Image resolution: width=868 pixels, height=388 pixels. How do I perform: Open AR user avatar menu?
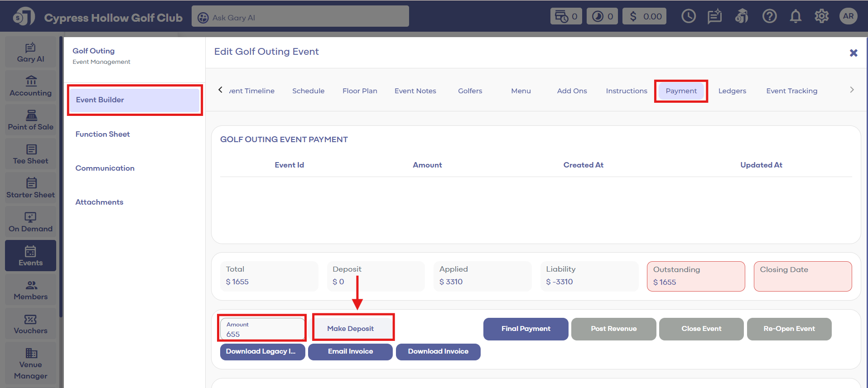848,17
